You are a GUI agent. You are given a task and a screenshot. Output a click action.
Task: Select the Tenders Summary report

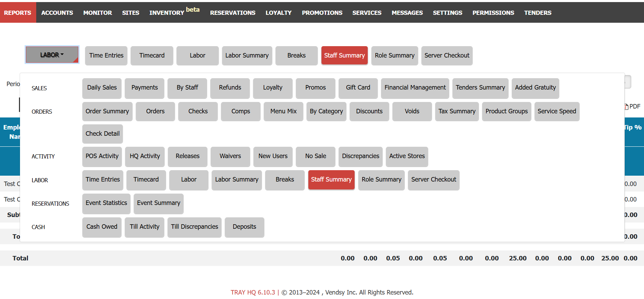click(x=480, y=88)
